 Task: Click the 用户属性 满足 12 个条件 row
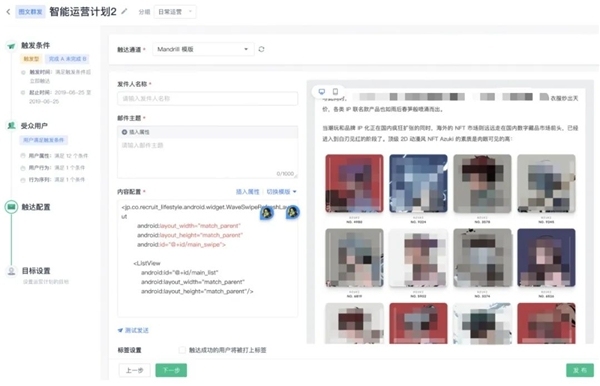(x=58, y=156)
